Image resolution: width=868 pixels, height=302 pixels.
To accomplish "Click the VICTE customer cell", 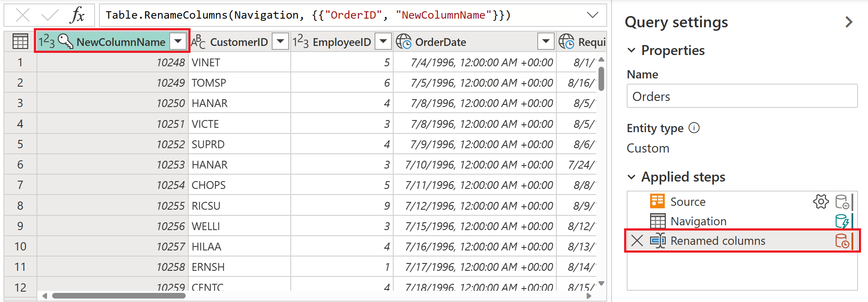I will point(239,124).
